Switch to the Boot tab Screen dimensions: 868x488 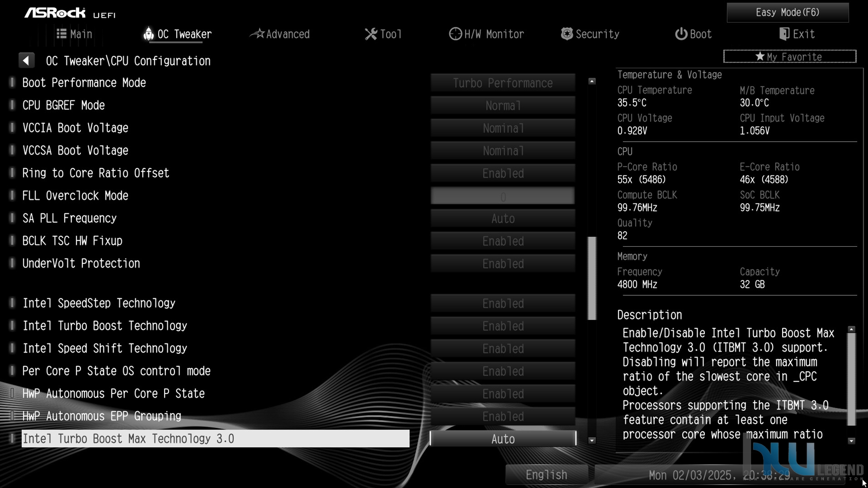pyautogui.click(x=693, y=34)
